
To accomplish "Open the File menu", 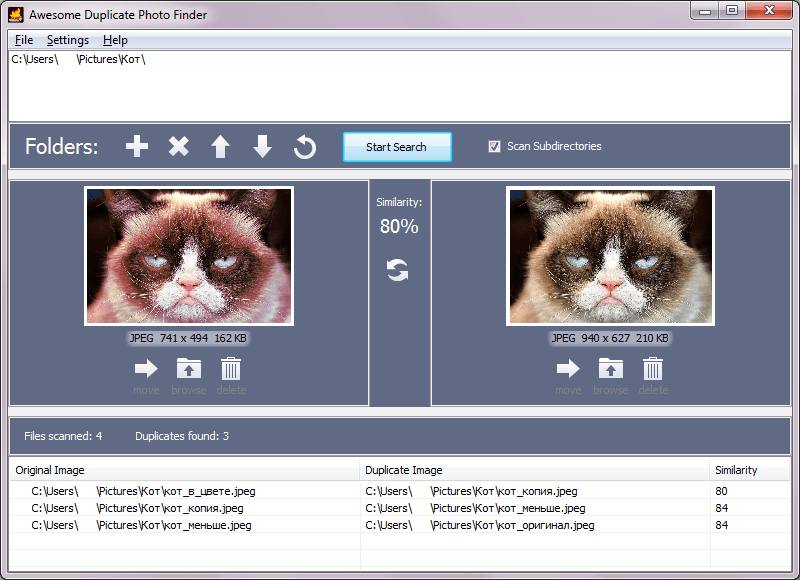I will pyautogui.click(x=24, y=40).
